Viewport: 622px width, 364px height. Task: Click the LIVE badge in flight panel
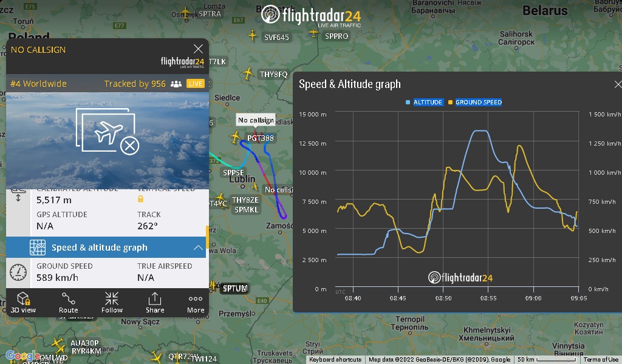195,84
